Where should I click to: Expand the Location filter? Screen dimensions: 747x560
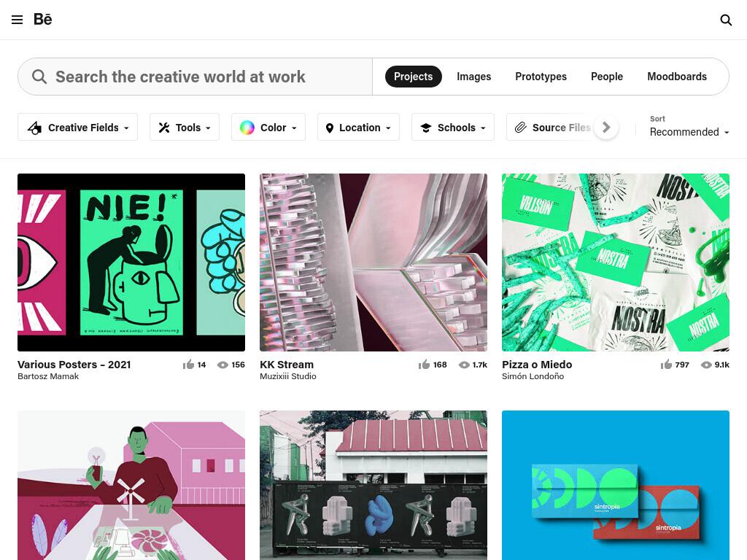pos(358,127)
